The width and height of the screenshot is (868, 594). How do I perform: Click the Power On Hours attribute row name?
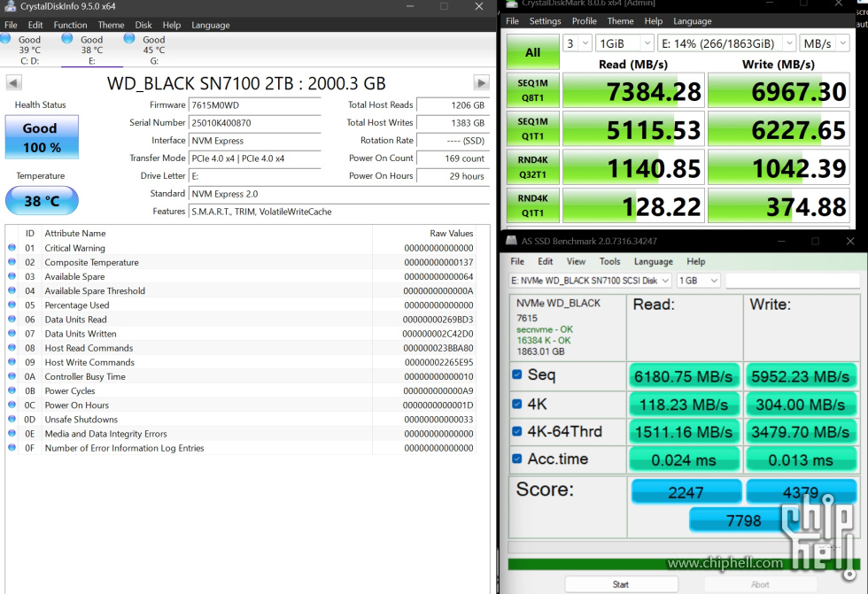point(77,405)
